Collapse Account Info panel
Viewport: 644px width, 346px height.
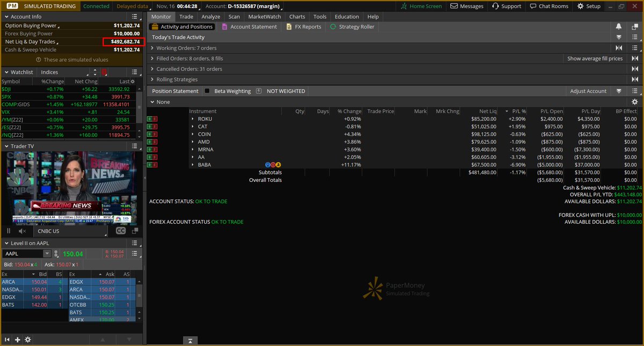click(6, 17)
